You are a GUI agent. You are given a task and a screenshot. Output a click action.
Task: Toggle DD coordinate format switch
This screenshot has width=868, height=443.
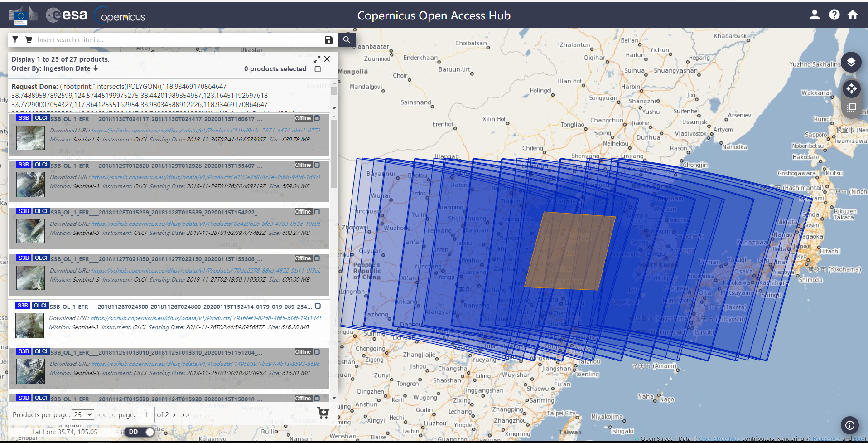pyautogui.click(x=140, y=432)
